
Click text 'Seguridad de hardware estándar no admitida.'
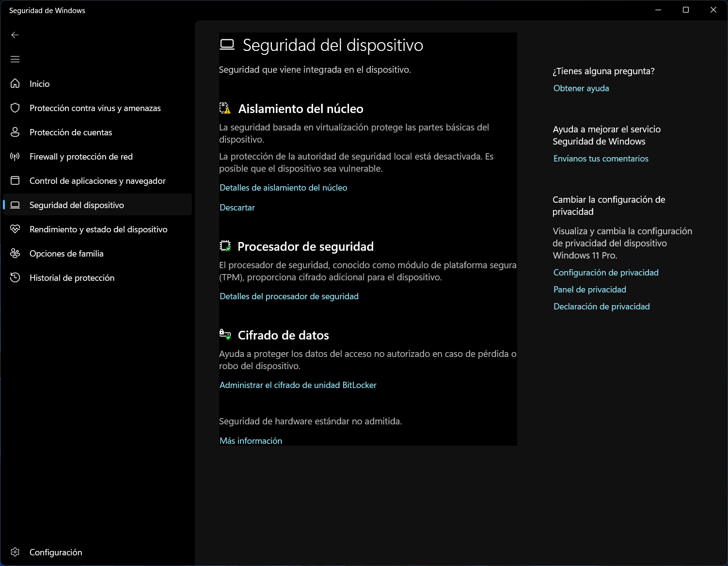pos(310,421)
